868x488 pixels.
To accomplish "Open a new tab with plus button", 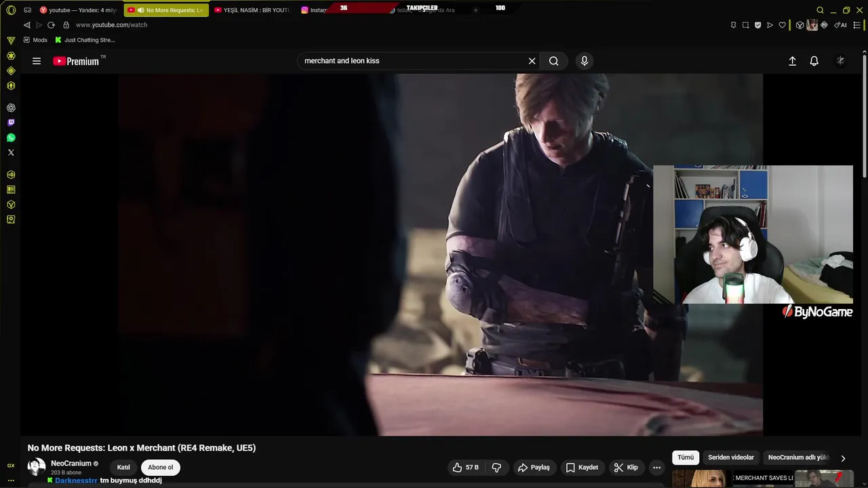I will pos(475,10).
